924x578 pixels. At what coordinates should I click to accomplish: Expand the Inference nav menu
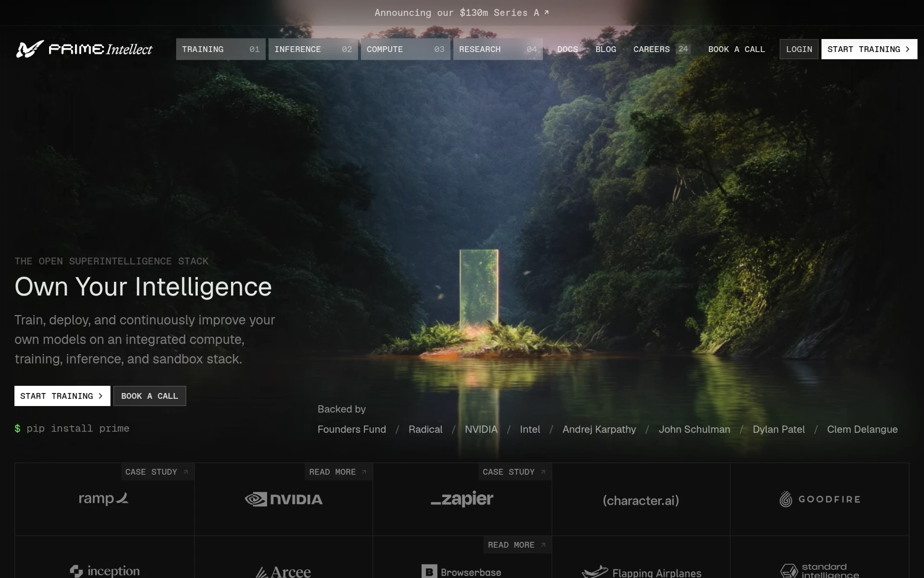tap(313, 49)
